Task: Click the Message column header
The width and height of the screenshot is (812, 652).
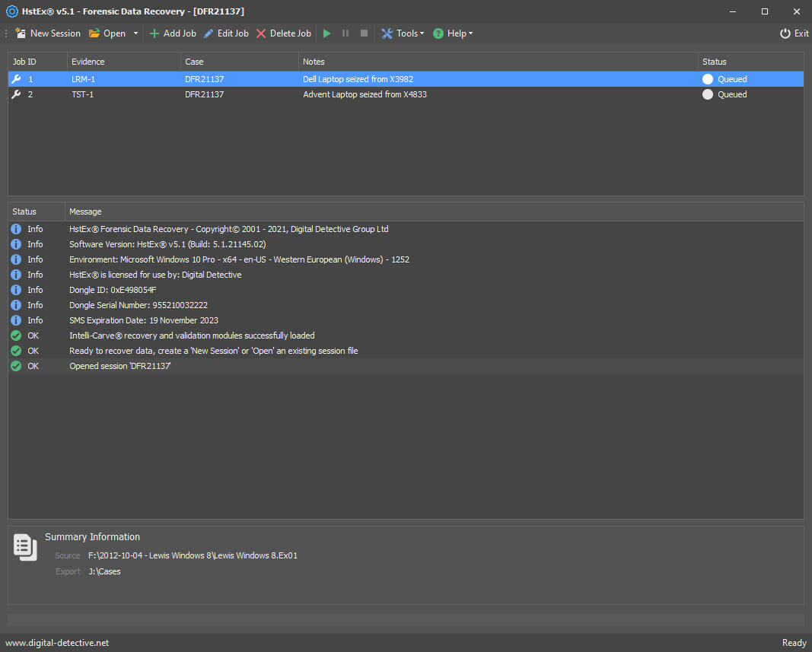Action: click(x=434, y=212)
